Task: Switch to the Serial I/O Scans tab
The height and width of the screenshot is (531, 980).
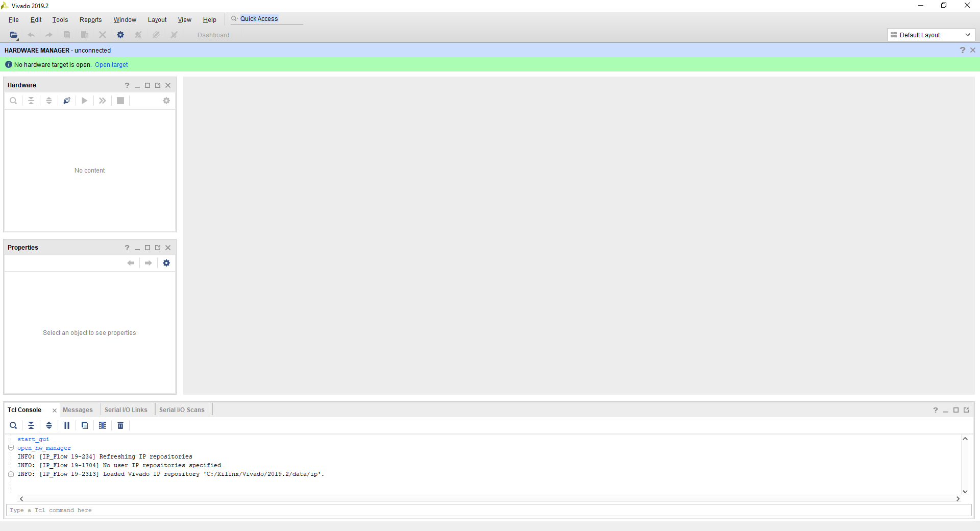Action: click(182, 410)
